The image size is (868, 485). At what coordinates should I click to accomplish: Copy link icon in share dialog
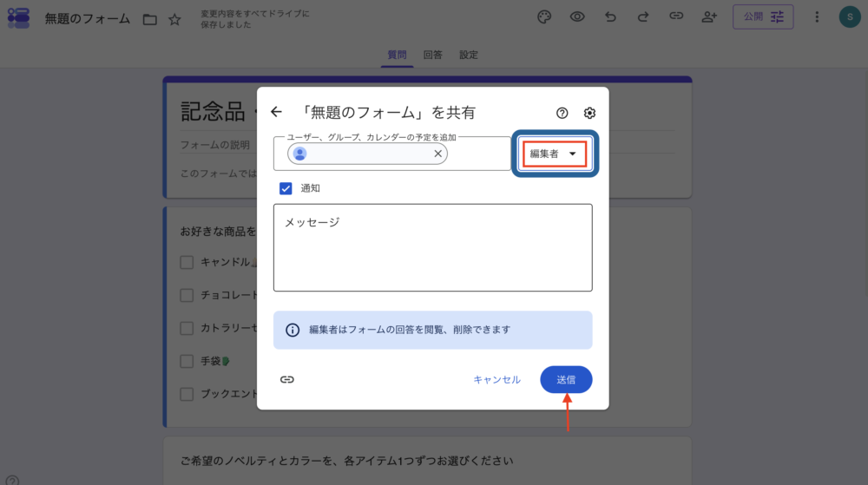tap(286, 379)
